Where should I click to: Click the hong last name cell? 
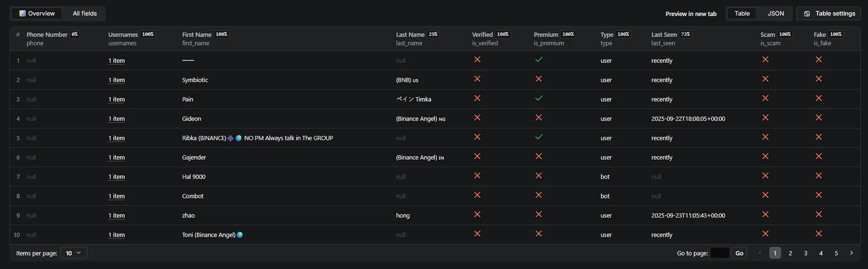[403, 215]
